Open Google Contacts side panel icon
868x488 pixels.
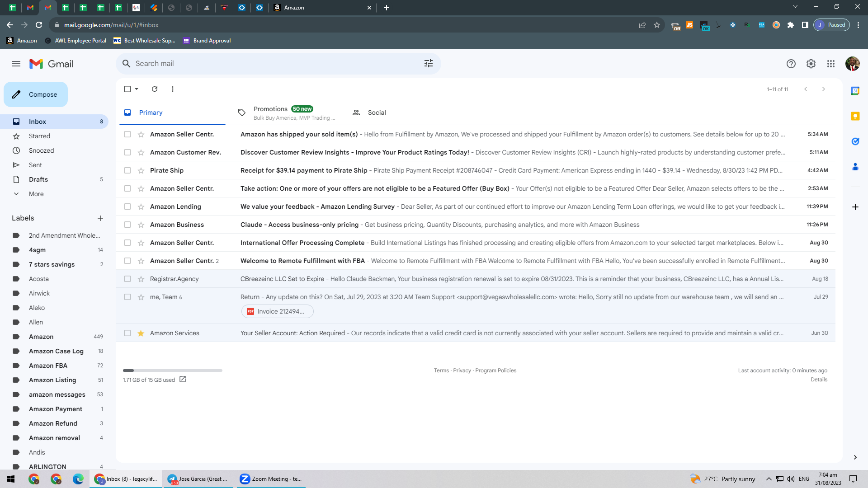(x=855, y=167)
